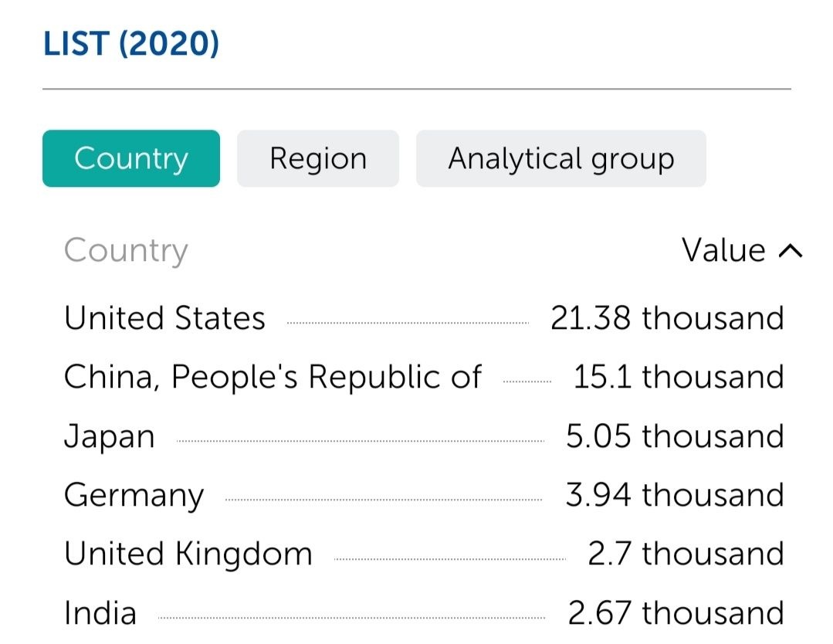Switch to the Region tab

click(x=317, y=158)
